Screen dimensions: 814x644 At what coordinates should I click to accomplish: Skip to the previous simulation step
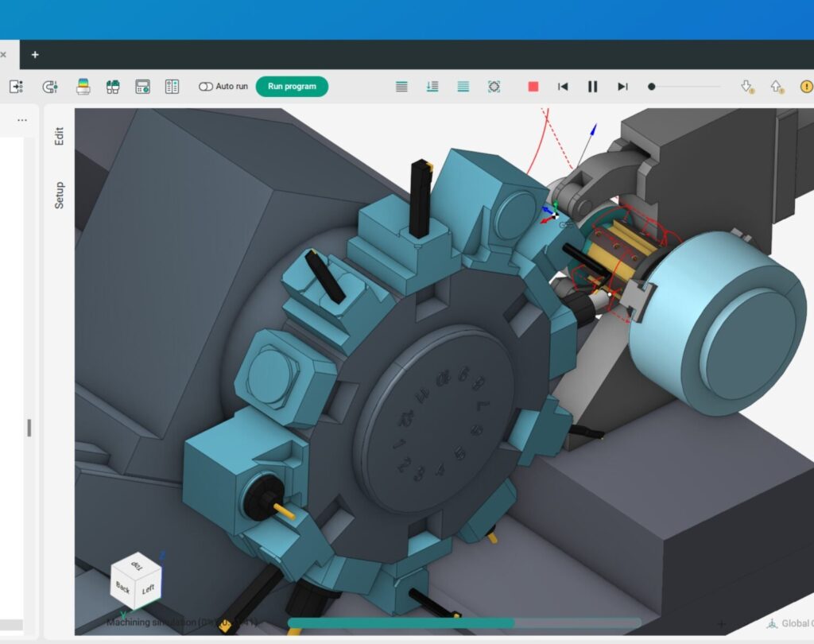pos(563,87)
